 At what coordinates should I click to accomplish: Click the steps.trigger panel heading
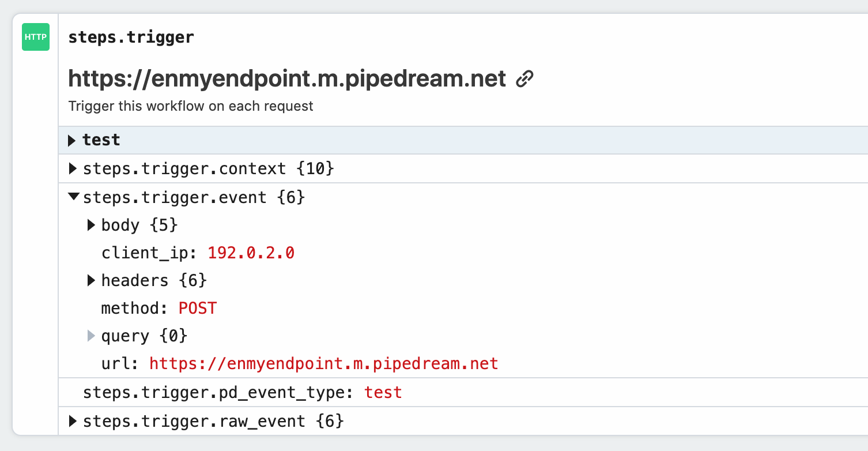[x=130, y=37]
